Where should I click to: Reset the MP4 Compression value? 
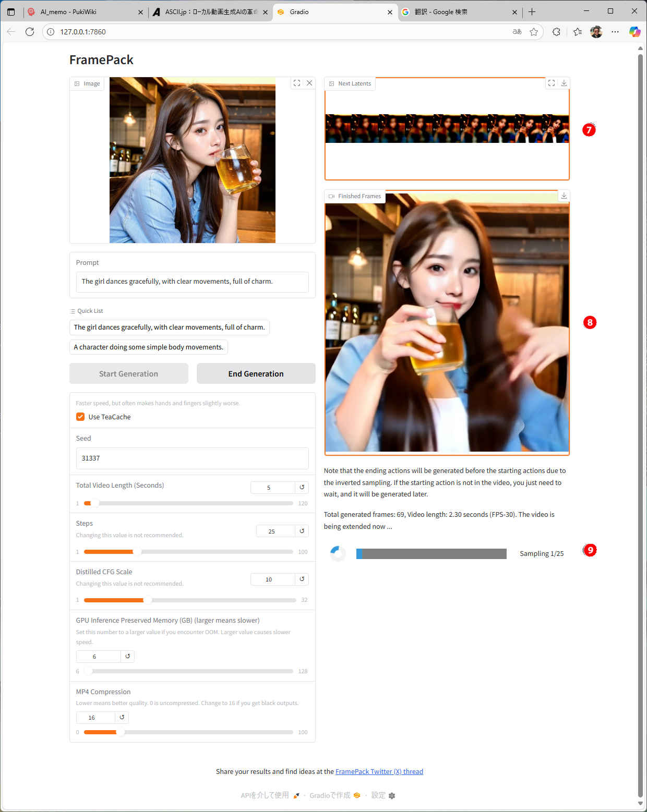coord(122,717)
